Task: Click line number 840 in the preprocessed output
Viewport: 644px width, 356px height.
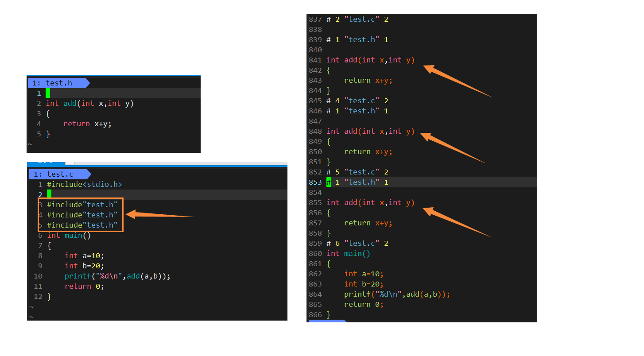Action: pos(315,50)
